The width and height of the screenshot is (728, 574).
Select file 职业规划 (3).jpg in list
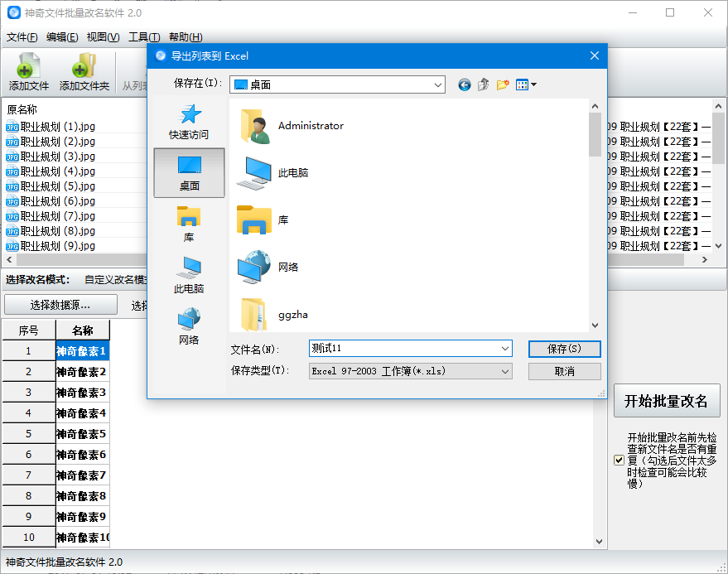coord(51,157)
